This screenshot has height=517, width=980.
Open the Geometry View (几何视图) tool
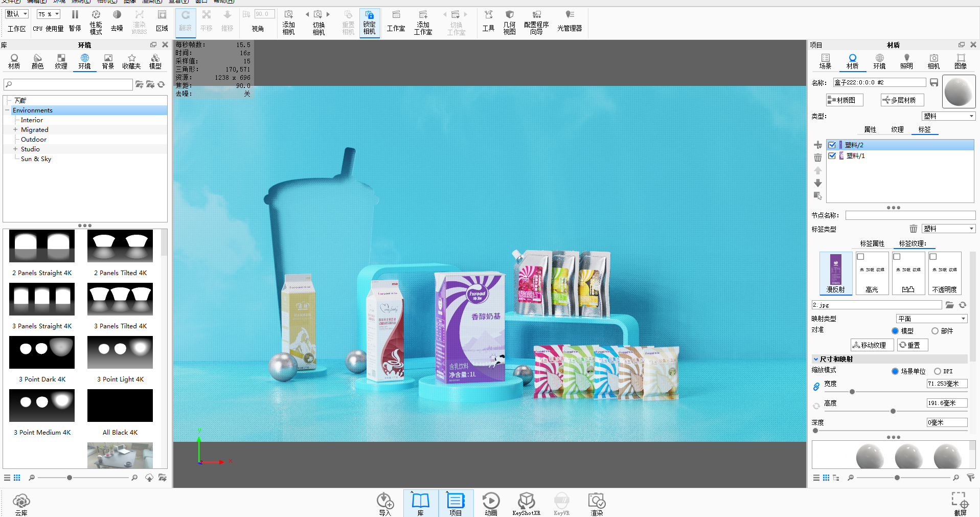point(509,23)
